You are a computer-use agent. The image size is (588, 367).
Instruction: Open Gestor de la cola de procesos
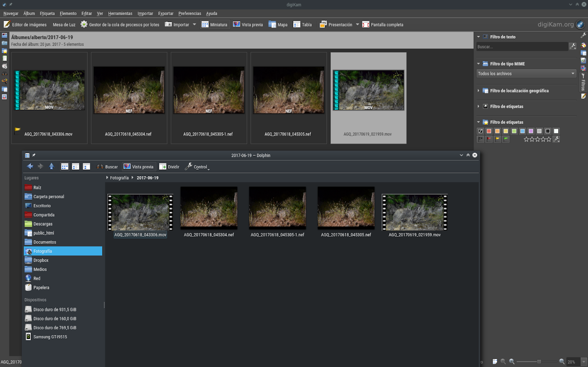click(x=120, y=25)
